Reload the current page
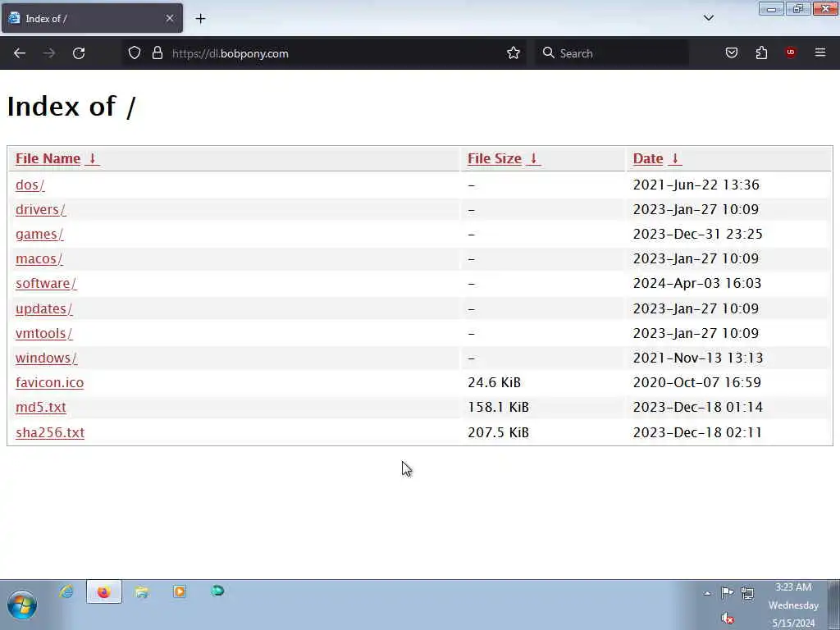Viewport: 840px width, 630px height. point(79,53)
